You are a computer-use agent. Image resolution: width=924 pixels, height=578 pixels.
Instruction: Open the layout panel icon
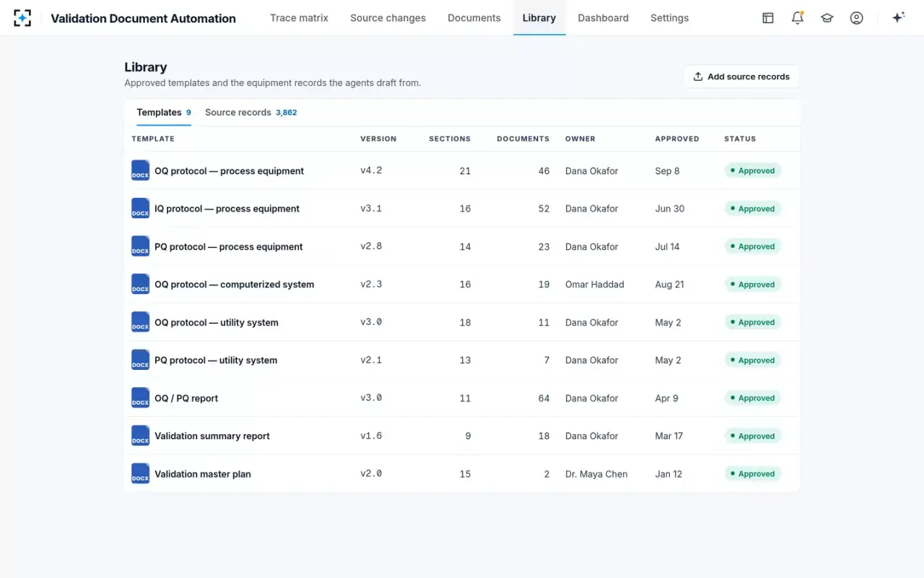tap(768, 18)
